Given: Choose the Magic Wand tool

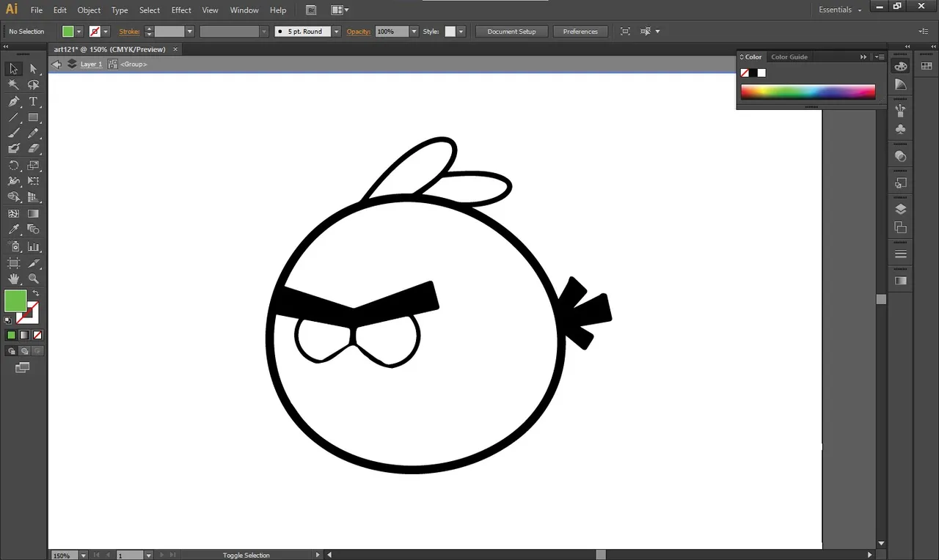Looking at the screenshot, I should tap(13, 85).
